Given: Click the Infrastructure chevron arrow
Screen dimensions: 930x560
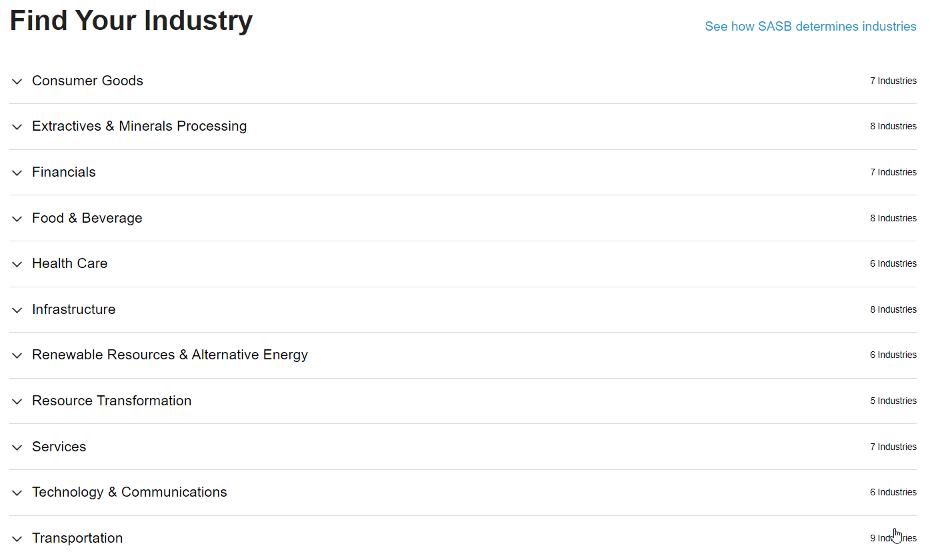Looking at the screenshot, I should click(17, 310).
